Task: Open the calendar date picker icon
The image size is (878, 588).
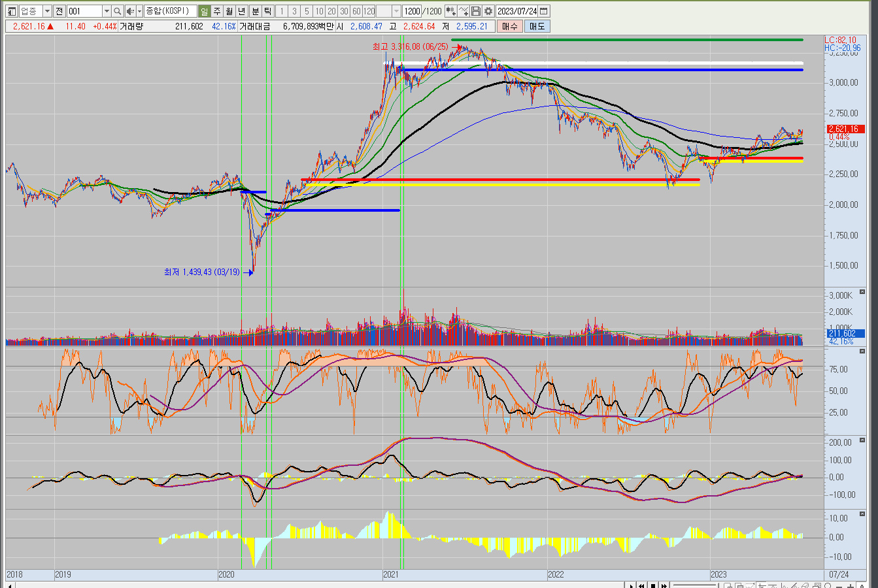Action: [x=544, y=11]
